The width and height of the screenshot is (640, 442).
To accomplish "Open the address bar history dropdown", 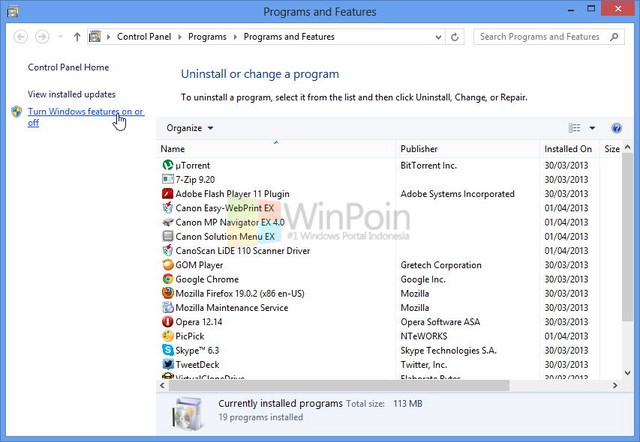I will coord(438,37).
